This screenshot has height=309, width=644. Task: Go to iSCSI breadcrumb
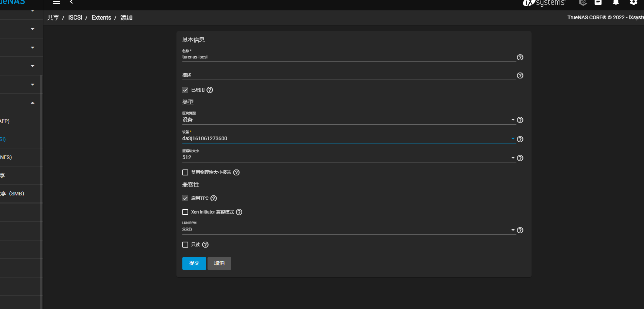point(75,18)
